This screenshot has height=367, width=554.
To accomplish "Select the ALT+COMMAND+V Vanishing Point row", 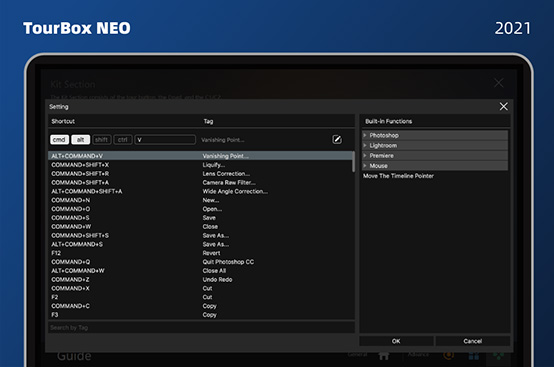I will 200,156.
